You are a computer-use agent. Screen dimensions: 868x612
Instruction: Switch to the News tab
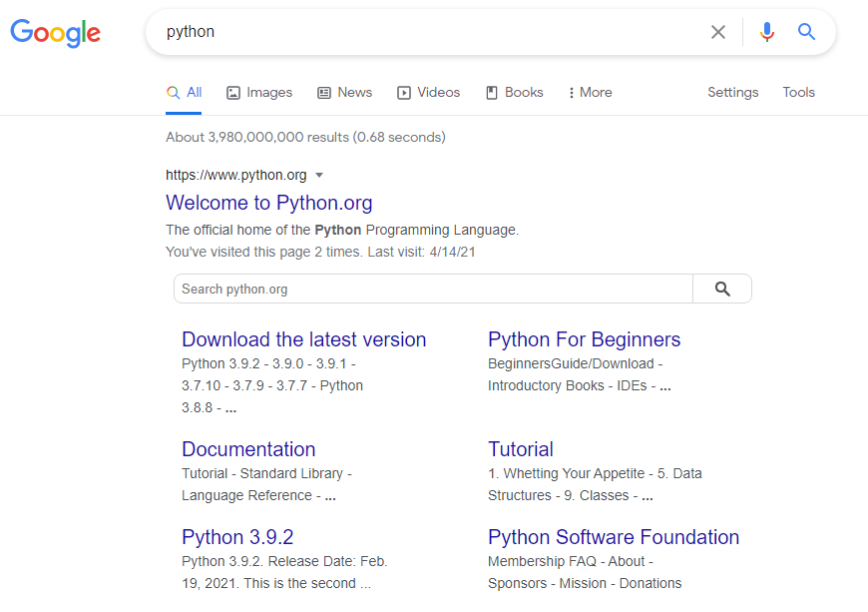344,93
